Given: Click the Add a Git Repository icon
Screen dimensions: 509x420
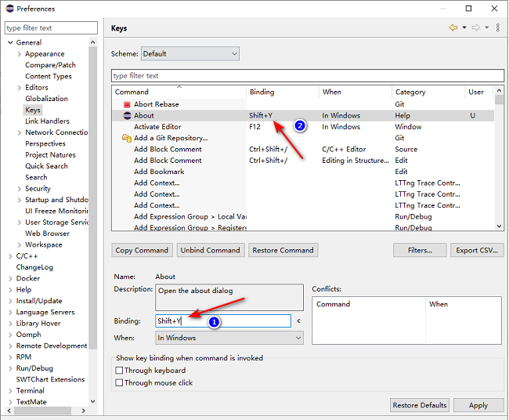Looking at the screenshot, I should pyautogui.click(x=126, y=139).
